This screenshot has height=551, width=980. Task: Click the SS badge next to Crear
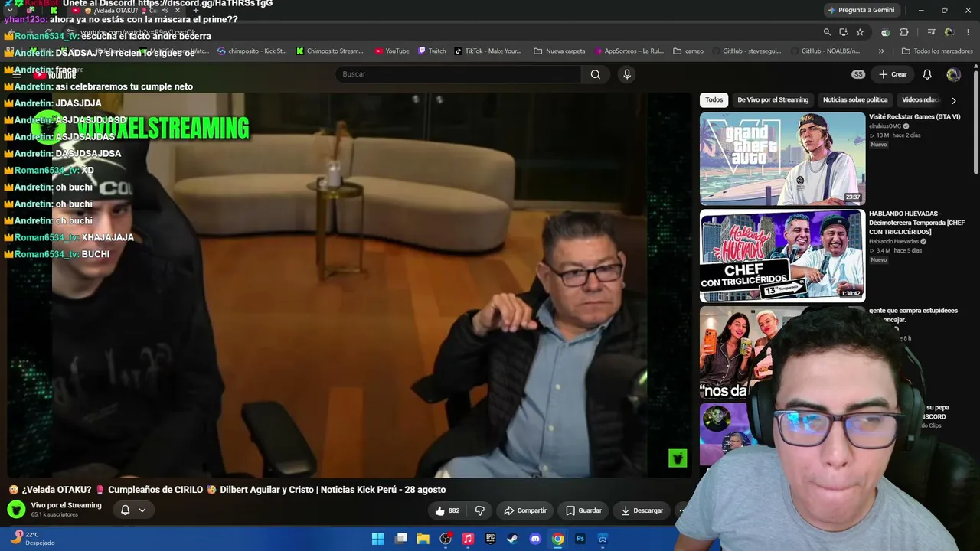[x=858, y=74]
